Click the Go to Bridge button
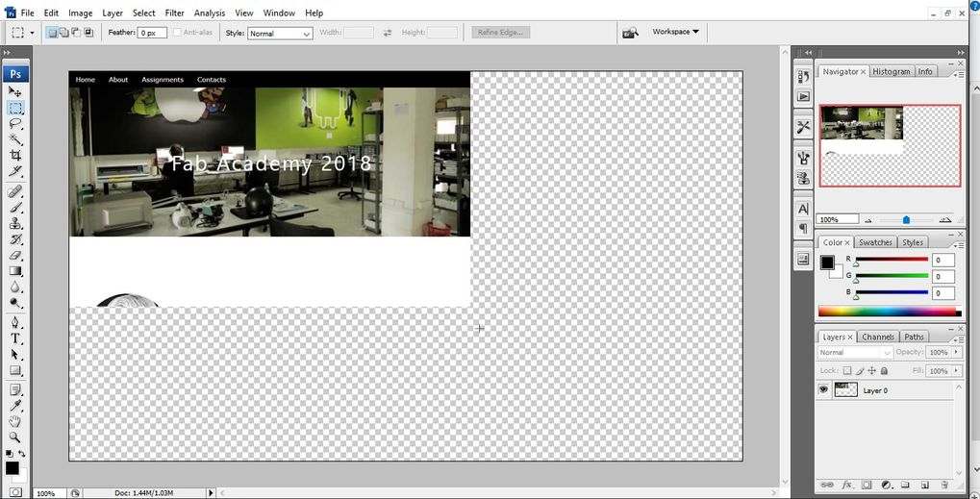980x499 pixels. [x=631, y=33]
